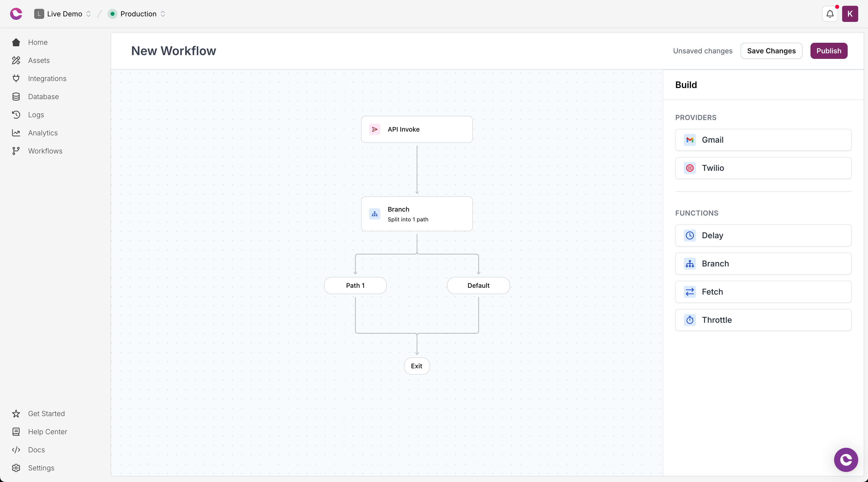Open the Analytics section

[x=42, y=133]
